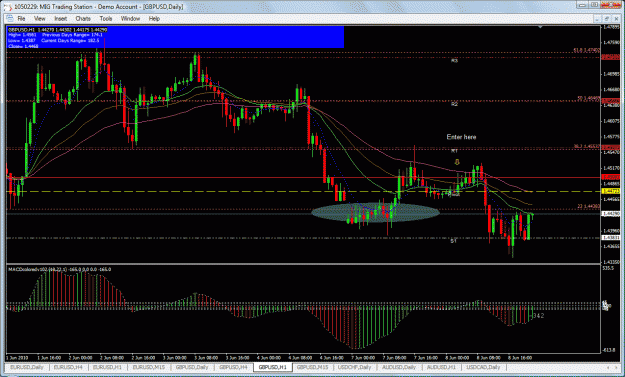625x377 pixels.
Task: Restore the inner chart window
Action: pyautogui.click(x=606, y=19)
